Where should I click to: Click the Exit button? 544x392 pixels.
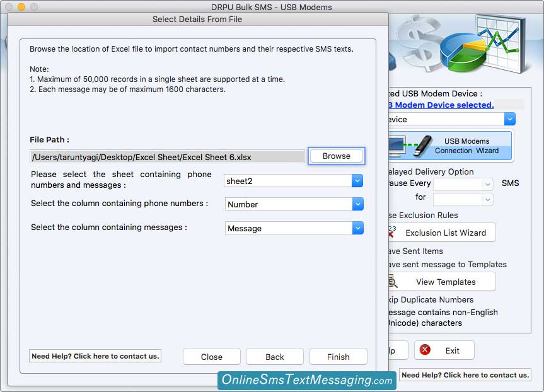coord(444,350)
